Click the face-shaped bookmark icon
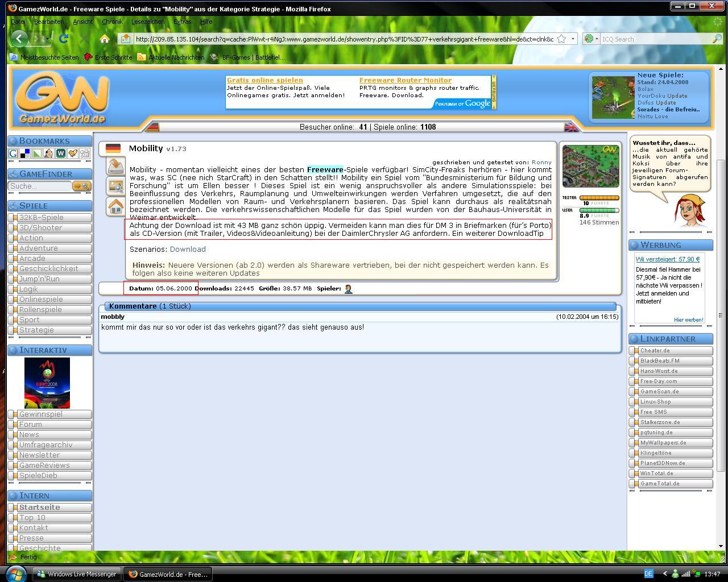Screen dimensions: 728x582 click(x=49, y=153)
